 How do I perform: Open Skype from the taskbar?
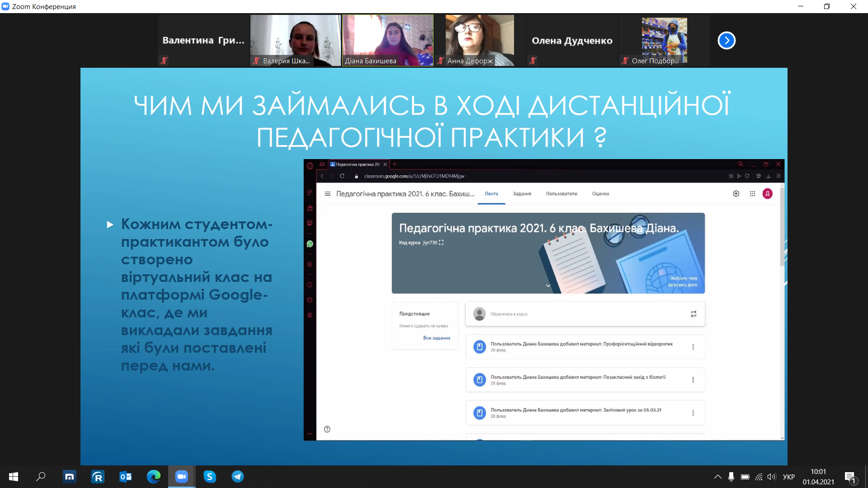pos(209,477)
